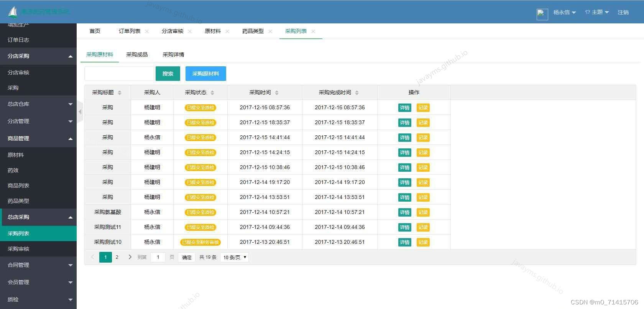This screenshot has width=644, height=309.
Task: Collapse 商品管理 sidebar section
Action: pos(38,138)
